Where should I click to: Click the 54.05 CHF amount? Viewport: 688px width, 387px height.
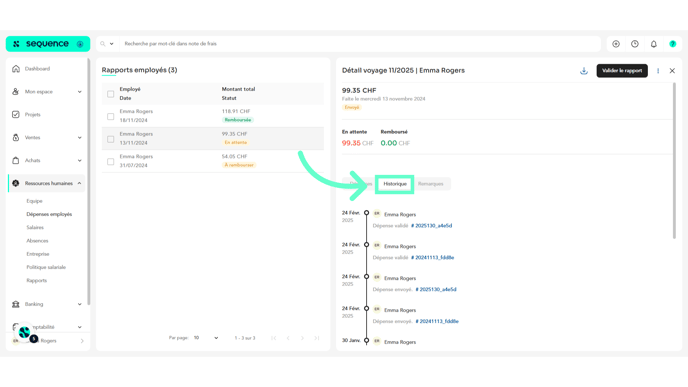pyautogui.click(x=234, y=156)
